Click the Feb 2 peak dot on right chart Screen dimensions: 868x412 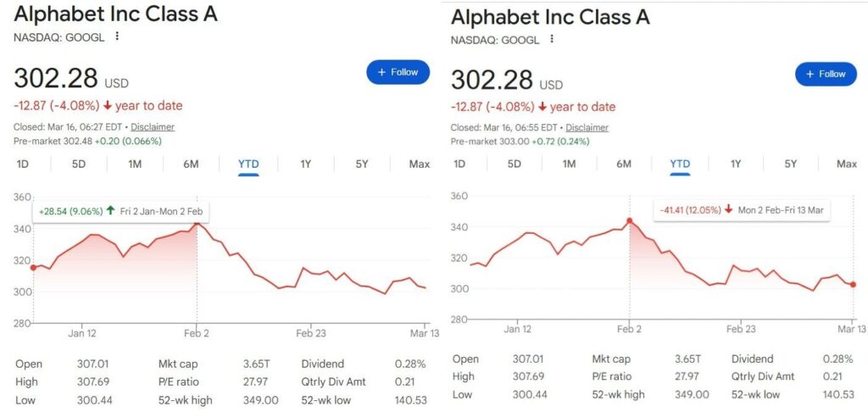630,220
